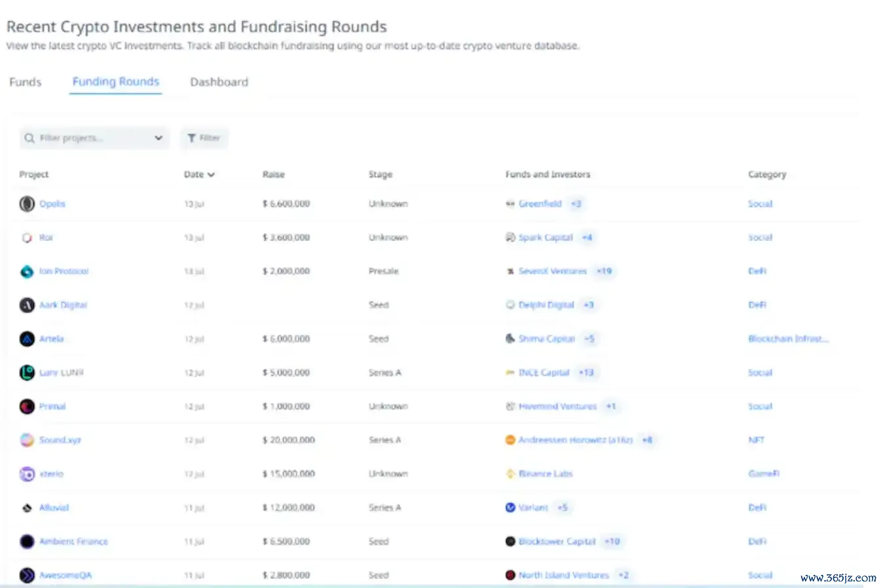Open the Variant fund link

tap(533, 507)
